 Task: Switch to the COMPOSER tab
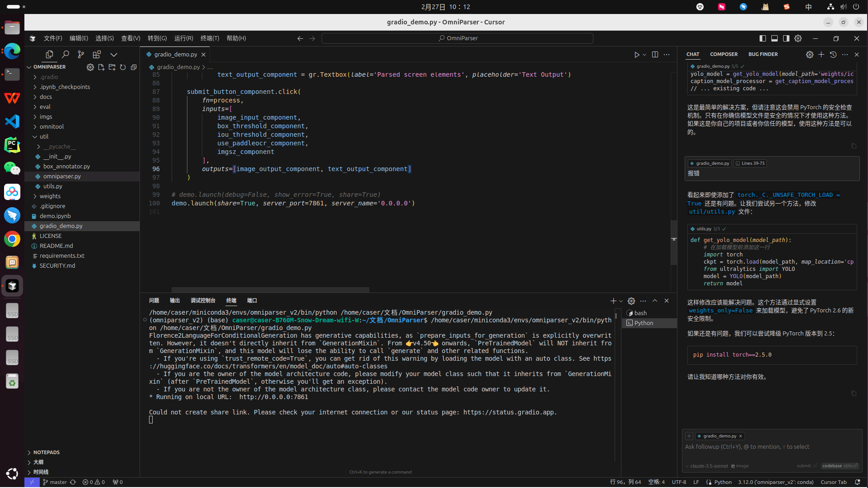pyautogui.click(x=723, y=54)
